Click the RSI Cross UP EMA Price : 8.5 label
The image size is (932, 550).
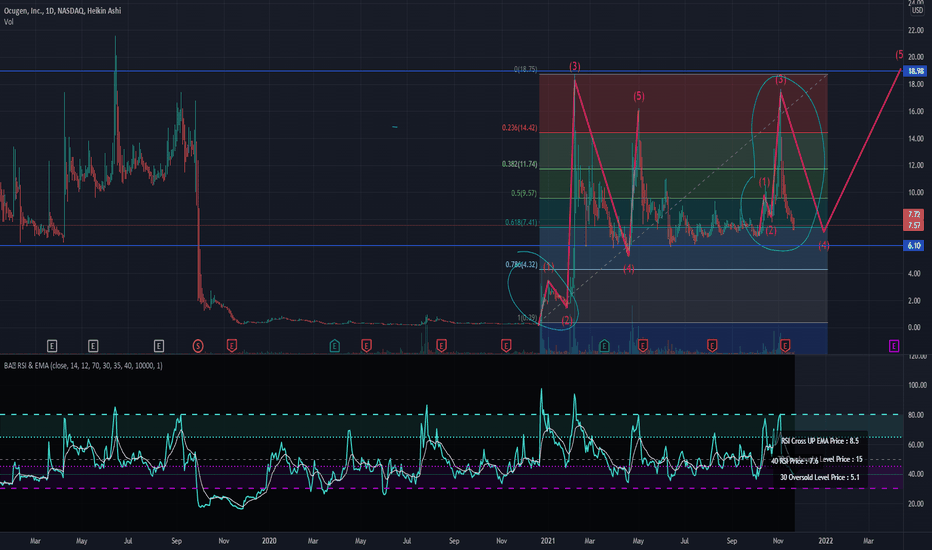820,441
